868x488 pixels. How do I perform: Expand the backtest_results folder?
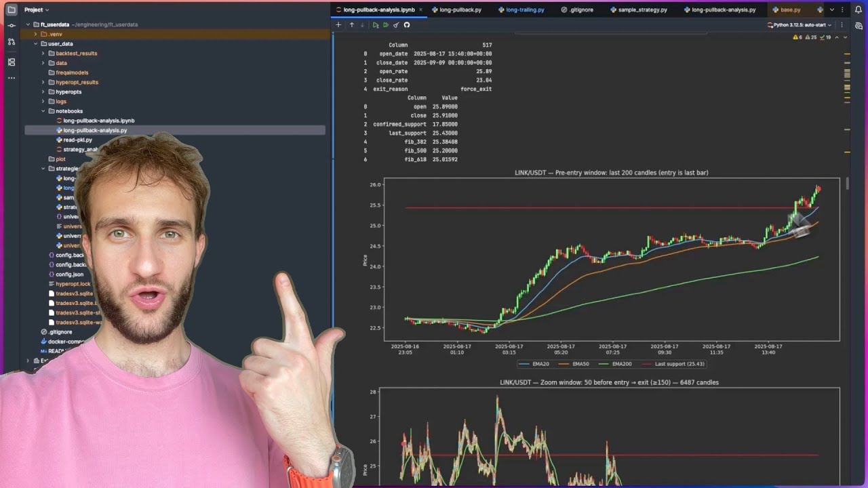pos(43,54)
